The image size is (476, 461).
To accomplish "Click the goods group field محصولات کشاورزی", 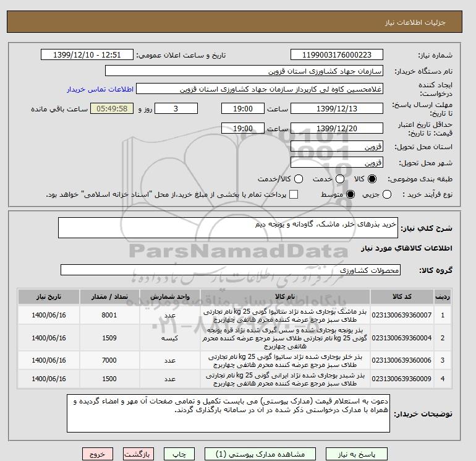I will (231, 270).
